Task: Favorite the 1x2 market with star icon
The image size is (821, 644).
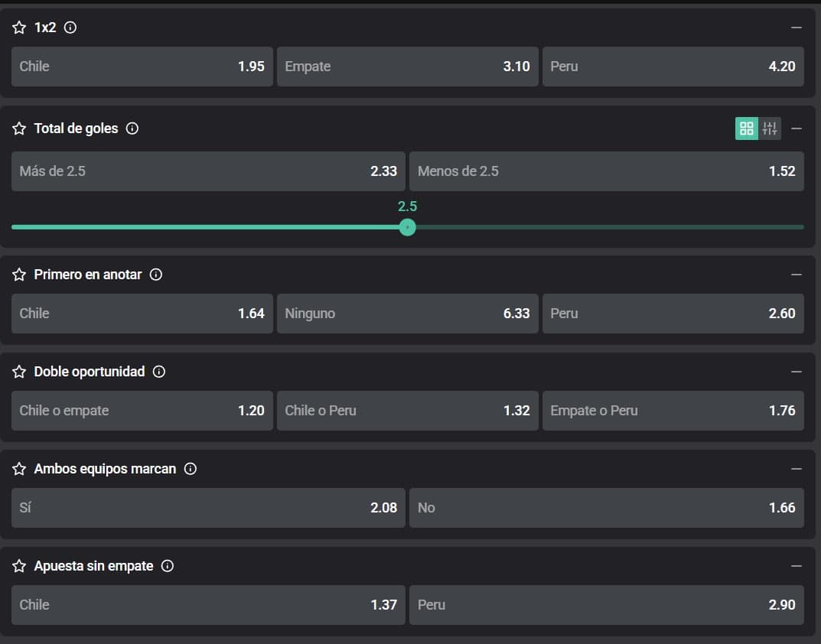Action: tap(19, 28)
